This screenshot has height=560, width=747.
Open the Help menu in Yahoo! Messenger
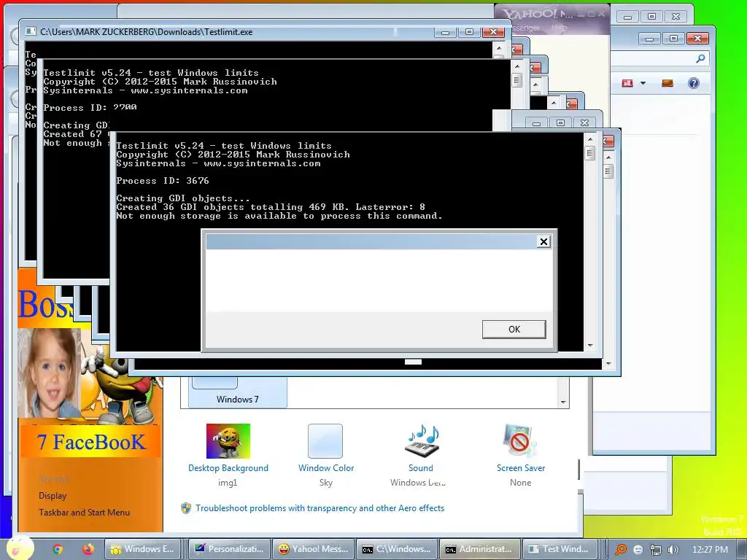click(x=560, y=28)
